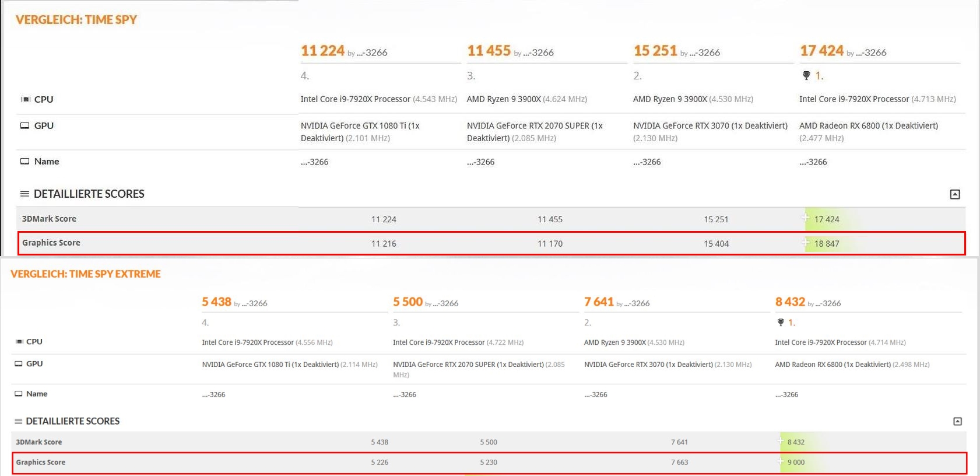
Task: Click the highlighted Graphics Score value 18 847
Action: coord(827,244)
